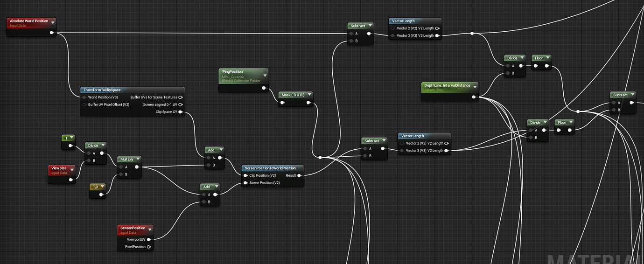The height and width of the screenshot is (264, 644).
Task: Expand the Multiply node preview arrow
Action: coord(137,159)
